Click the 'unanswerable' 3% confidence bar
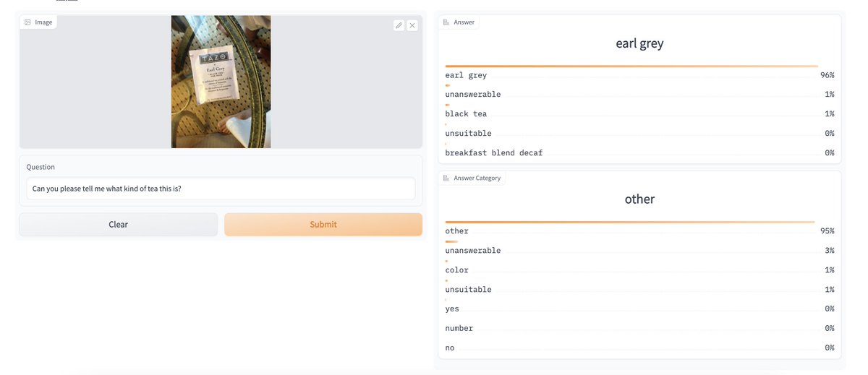The width and height of the screenshot is (868, 375). (451, 242)
